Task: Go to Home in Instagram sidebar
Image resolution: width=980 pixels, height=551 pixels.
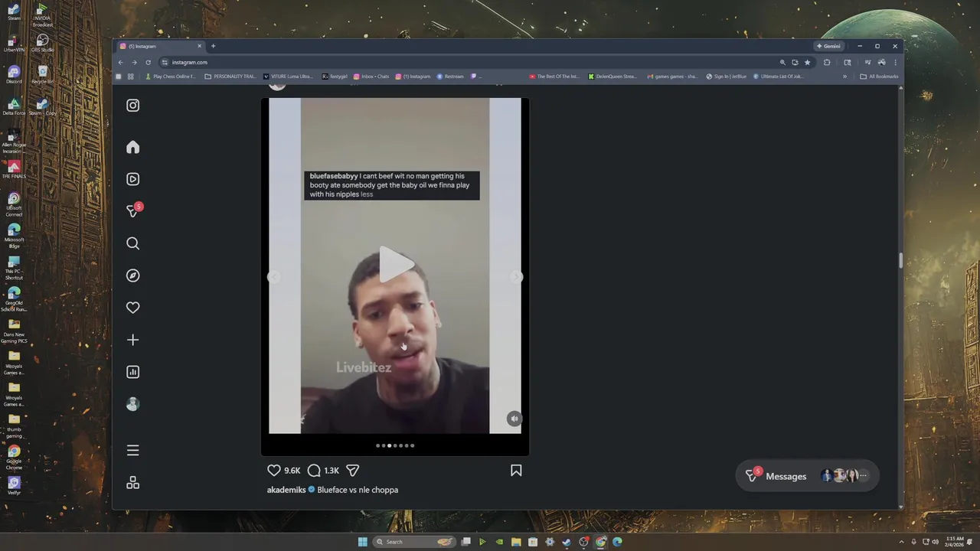Action: pyautogui.click(x=132, y=147)
